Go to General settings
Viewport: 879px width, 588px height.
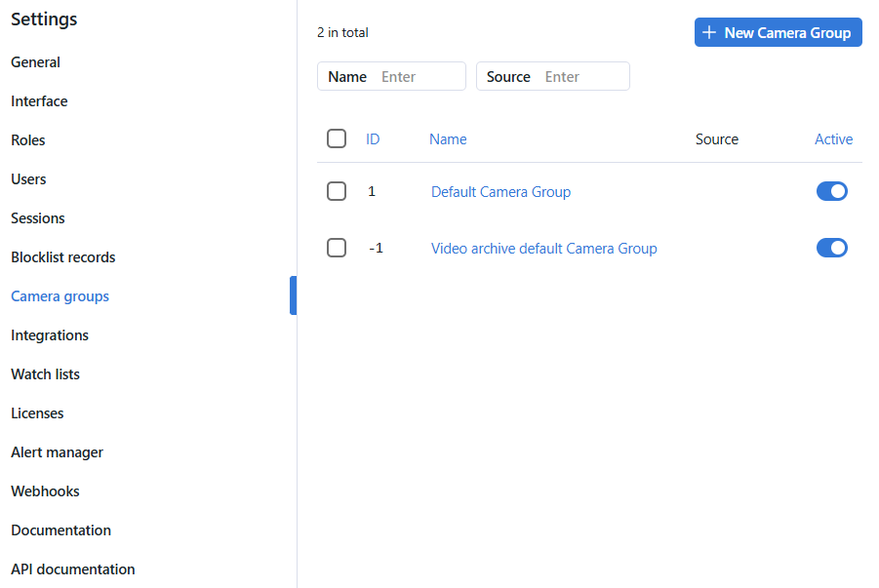(x=35, y=62)
